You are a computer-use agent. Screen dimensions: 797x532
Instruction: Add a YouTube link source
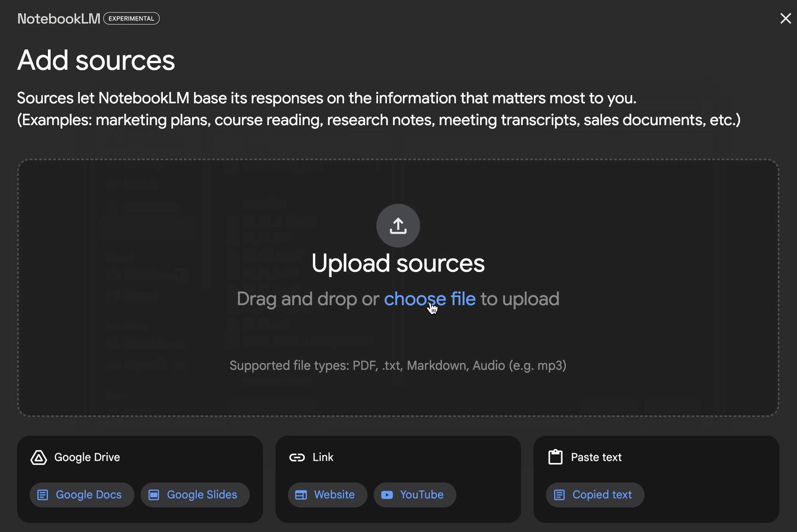(415, 495)
